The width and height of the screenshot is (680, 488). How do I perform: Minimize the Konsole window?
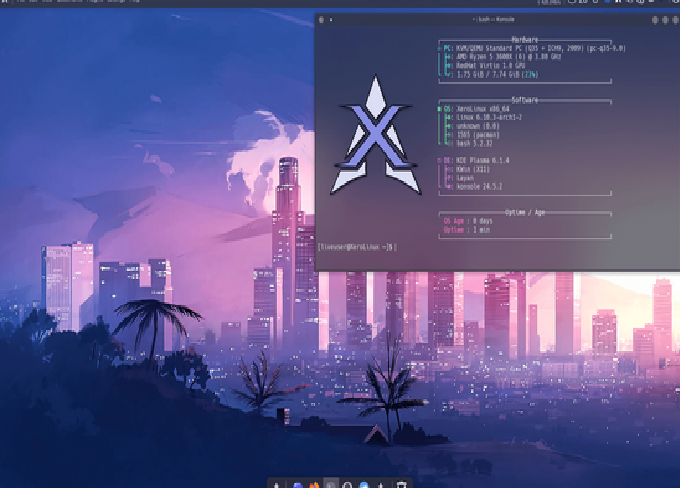pyautogui.click(x=654, y=19)
